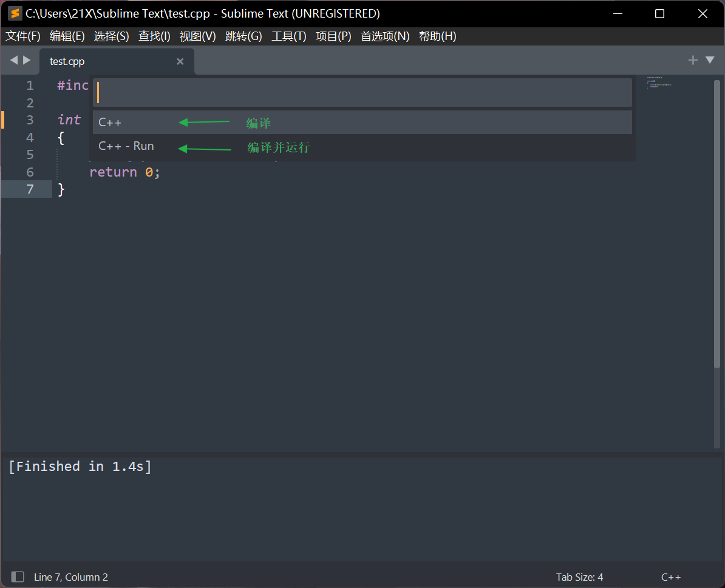The image size is (725, 588).
Task: Go to previous tab with left arrow
Action: point(14,60)
